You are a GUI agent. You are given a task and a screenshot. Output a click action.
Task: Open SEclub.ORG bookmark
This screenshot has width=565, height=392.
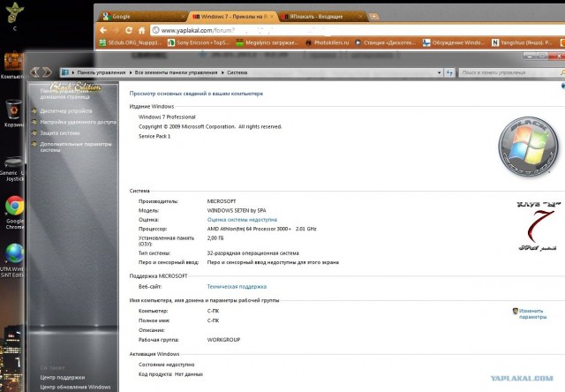(x=130, y=42)
